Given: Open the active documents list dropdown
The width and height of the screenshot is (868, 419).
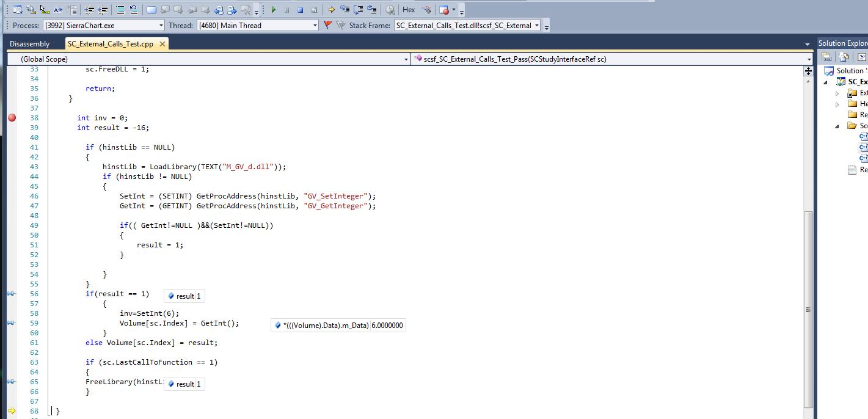Looking at the screenshot, I should (x=807, y=44).
